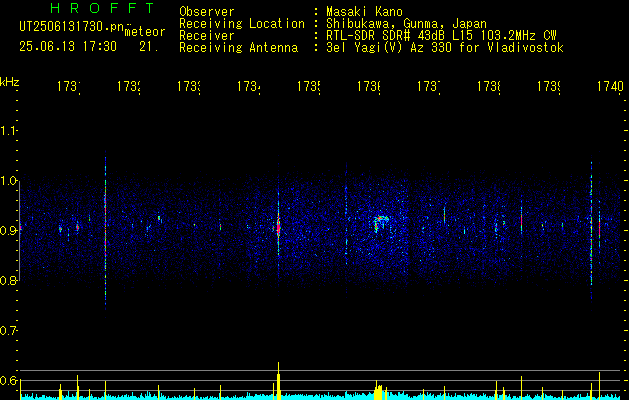The height and width of the screenshot is (400, 629).
Task: Click the 0.7 frequency axis label
Action: [x=8, y=331]
